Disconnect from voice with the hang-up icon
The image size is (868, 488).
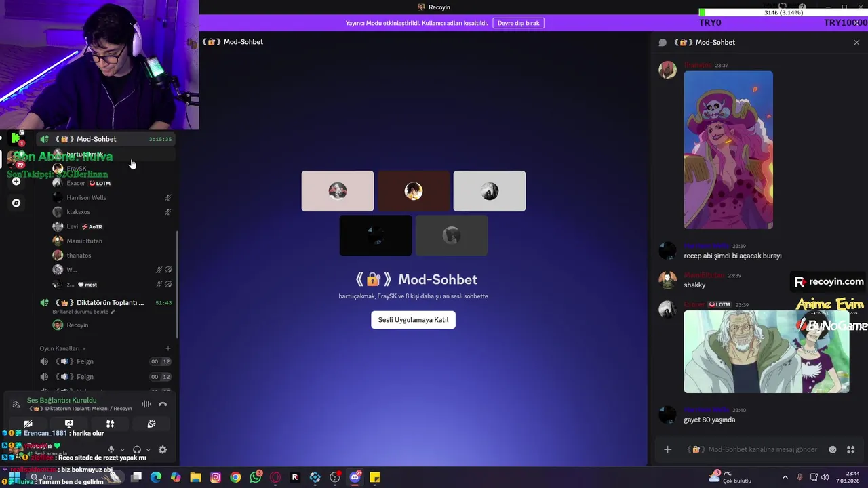(163, 404)
